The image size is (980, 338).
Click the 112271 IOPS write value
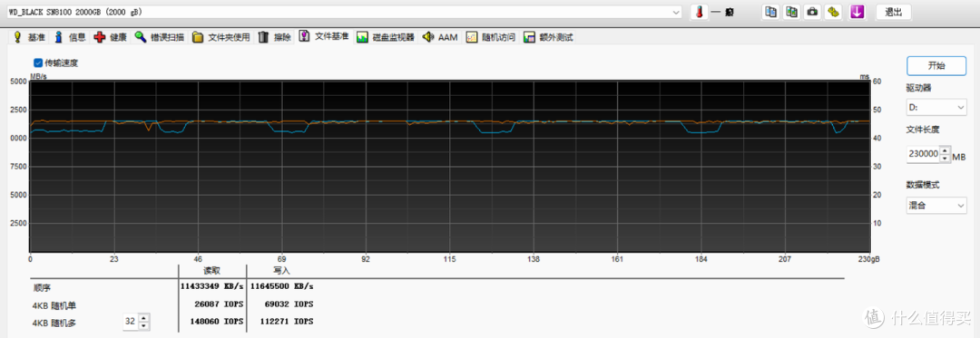coord(287,322)
